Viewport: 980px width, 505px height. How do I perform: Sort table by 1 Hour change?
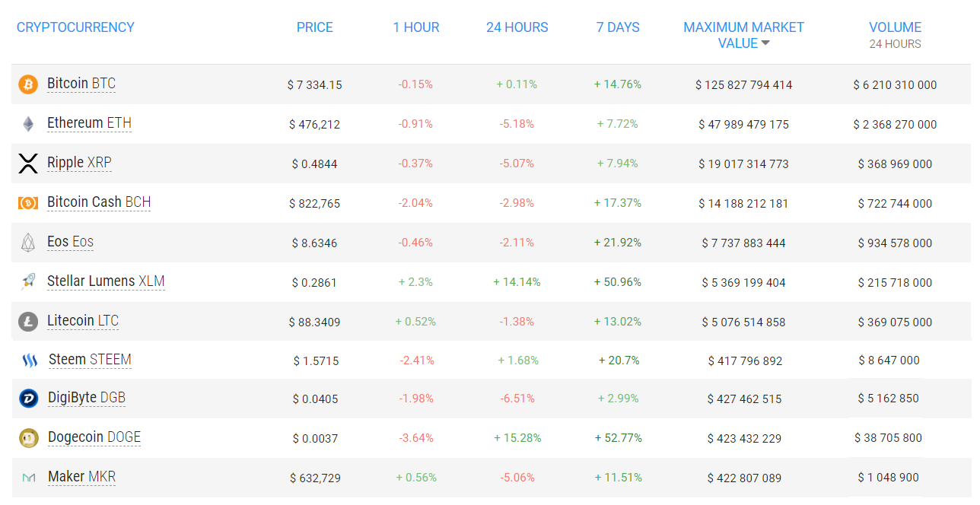click(416, 27)
